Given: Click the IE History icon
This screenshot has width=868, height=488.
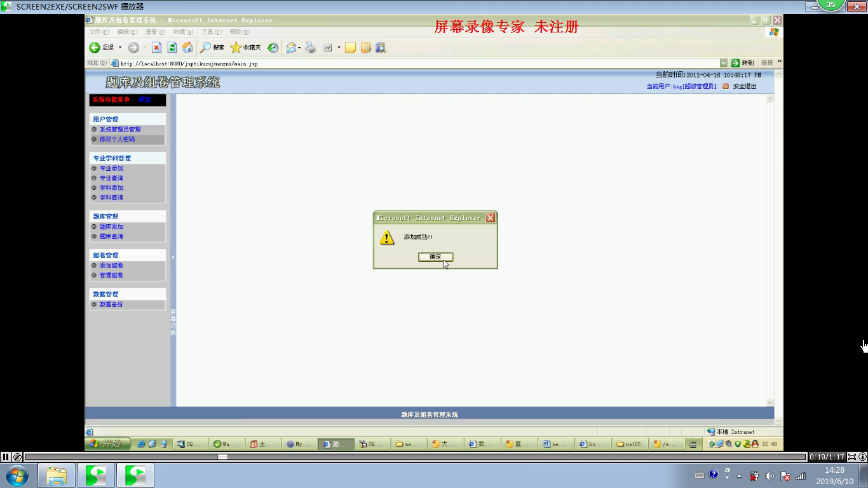Looking at the screenshot, I should pyautogui.click(x=273, y=48).
